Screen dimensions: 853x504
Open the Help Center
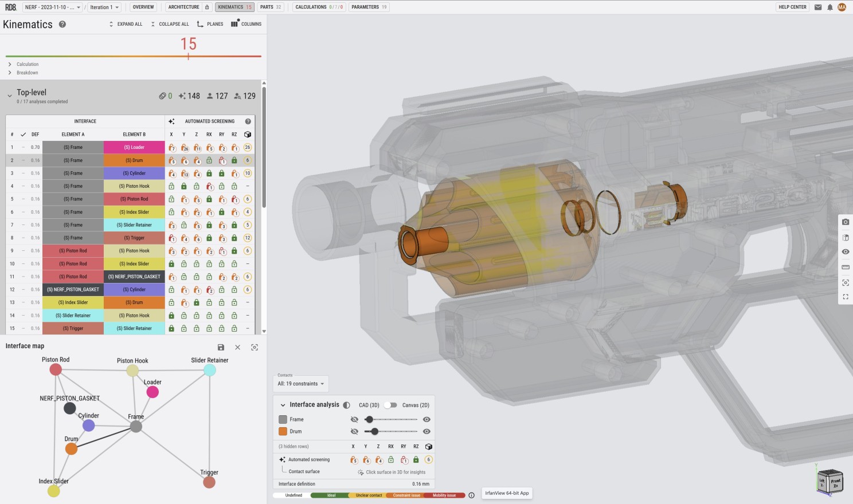click(792, 7)
